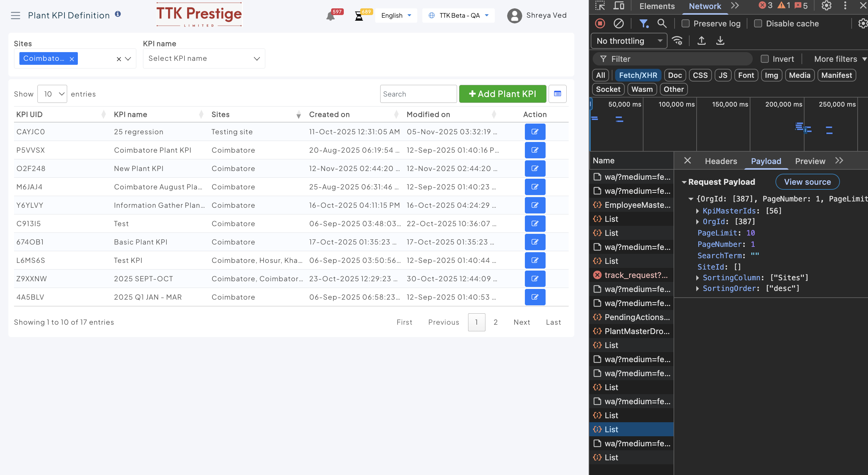
Task: Open the KPI name dropdown
Action: point(204,58)
